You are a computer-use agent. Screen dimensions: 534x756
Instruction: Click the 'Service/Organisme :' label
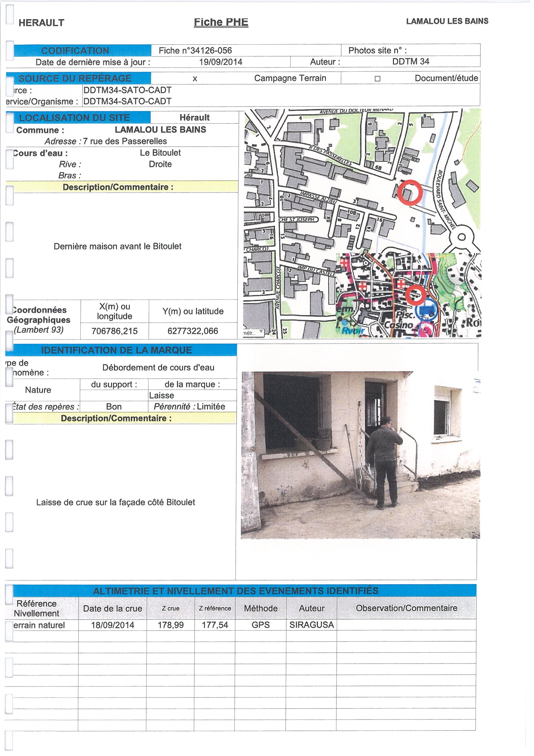point(42,102)
